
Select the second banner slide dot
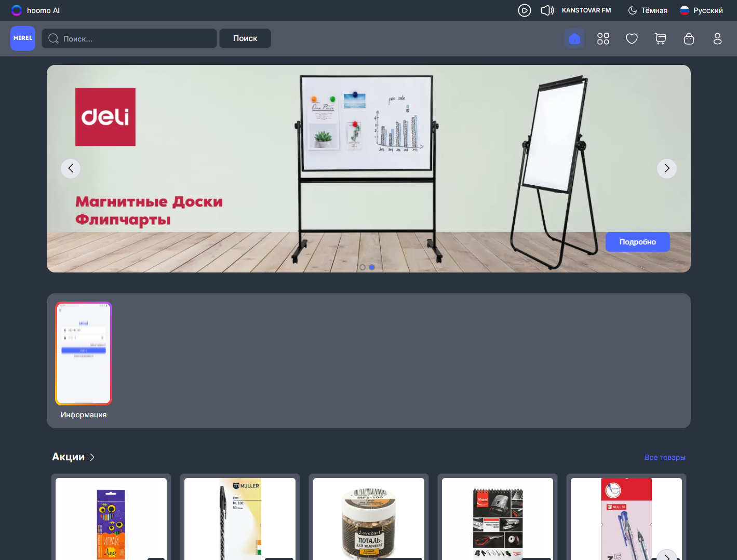372,267
